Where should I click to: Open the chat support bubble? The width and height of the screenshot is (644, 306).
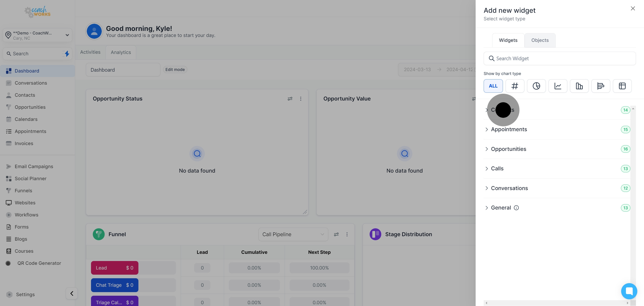pyautogui.click(x=629, y=291)
